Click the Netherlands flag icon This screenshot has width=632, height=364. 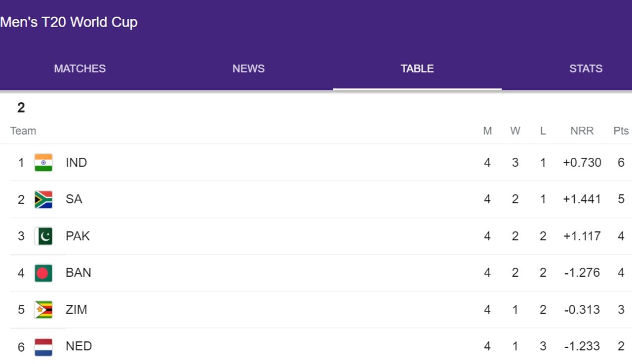pos(43,346)
